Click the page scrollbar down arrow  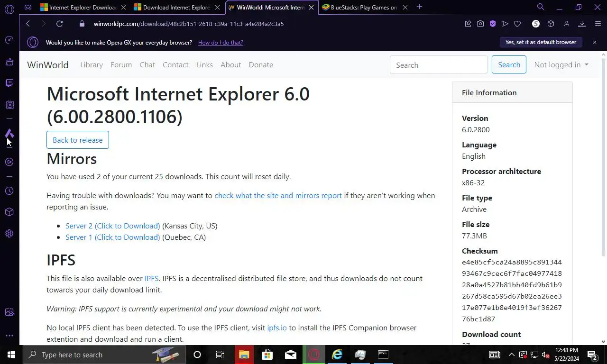[604, 341]
